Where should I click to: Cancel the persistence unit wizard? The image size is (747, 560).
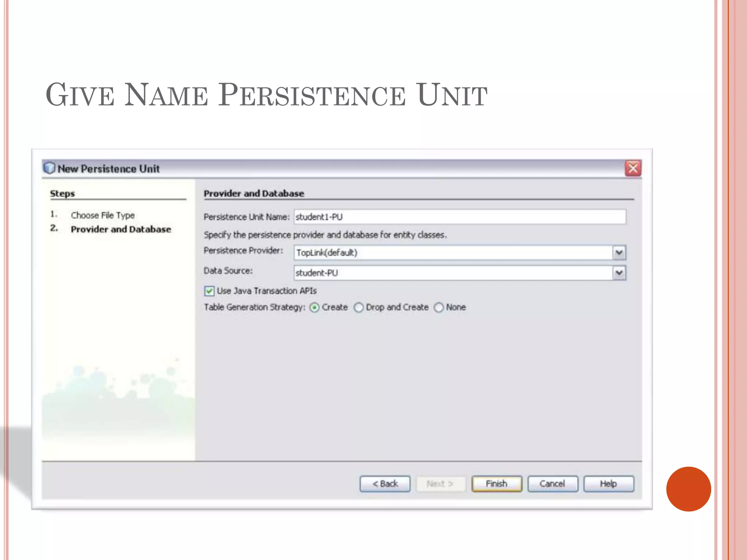coord(553,484)
